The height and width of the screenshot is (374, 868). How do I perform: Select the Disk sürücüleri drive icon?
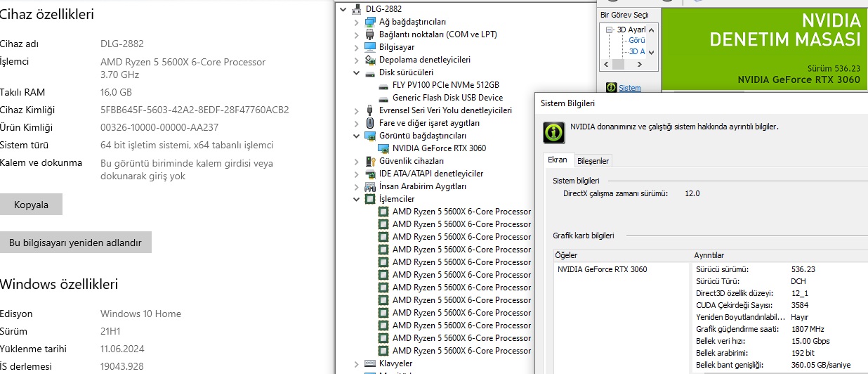370,72
